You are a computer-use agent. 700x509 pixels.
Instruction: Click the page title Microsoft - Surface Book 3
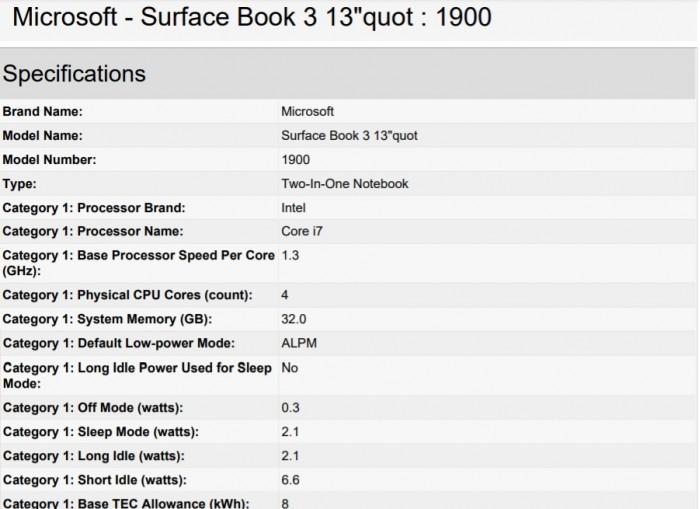pyautogui.click(x=252, y=17)
